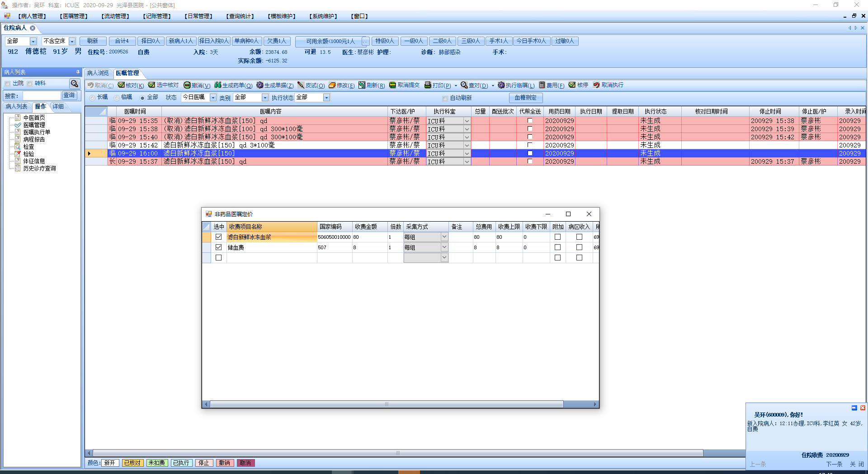Screen dimensions: 868x474
Task: Open the 【病人管理】 menu
Action: (x=32, y=16)
